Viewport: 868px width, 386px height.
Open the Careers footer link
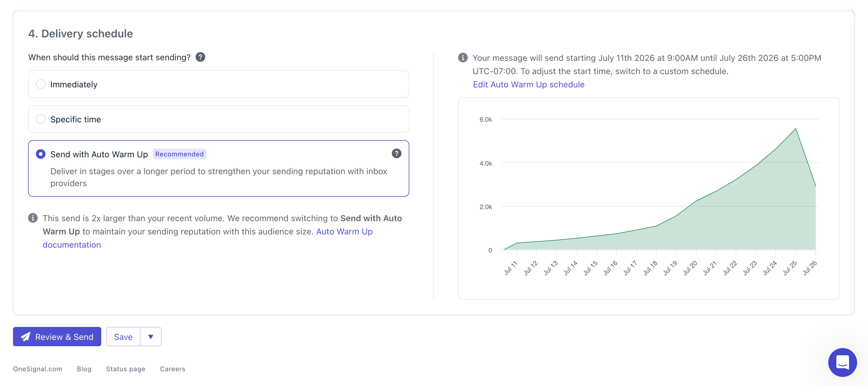[172, 369]
